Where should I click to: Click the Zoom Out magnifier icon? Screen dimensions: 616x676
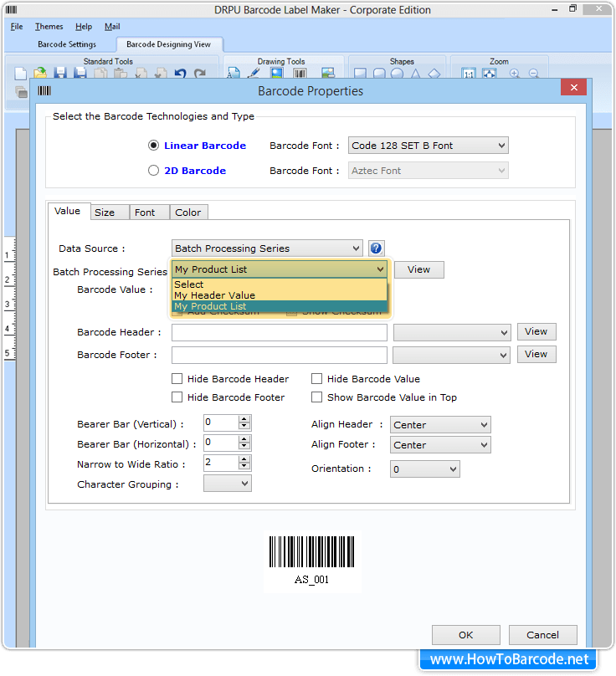(x=534, y=74)
